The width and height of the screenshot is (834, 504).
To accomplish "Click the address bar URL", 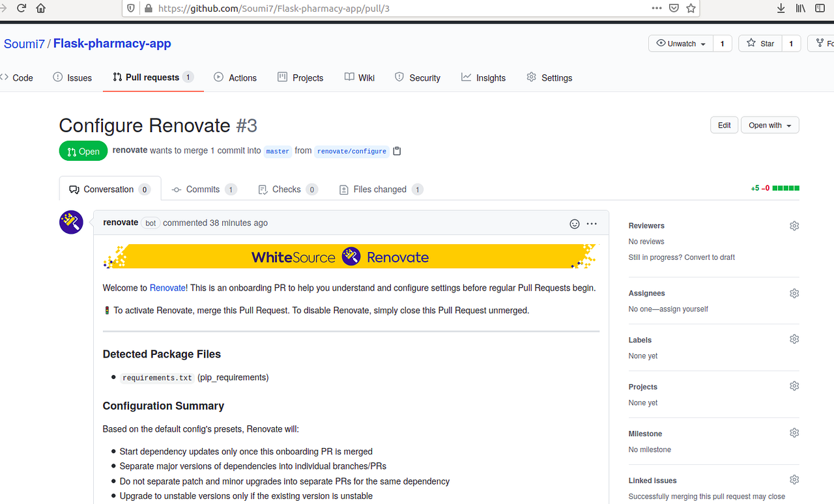I will (x=274, y=8).
